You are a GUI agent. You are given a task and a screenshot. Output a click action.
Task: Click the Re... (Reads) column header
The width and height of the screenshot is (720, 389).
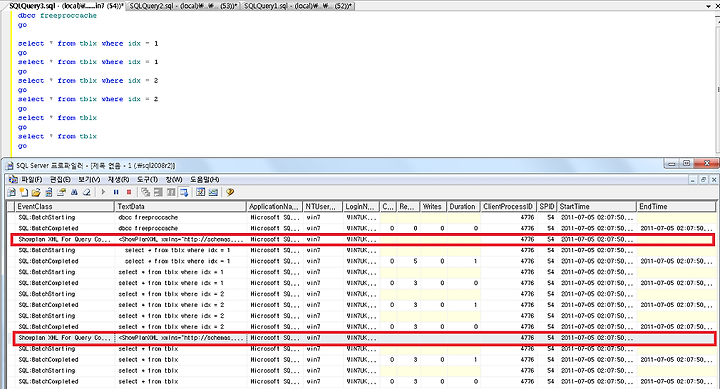[x=408, y=207]
